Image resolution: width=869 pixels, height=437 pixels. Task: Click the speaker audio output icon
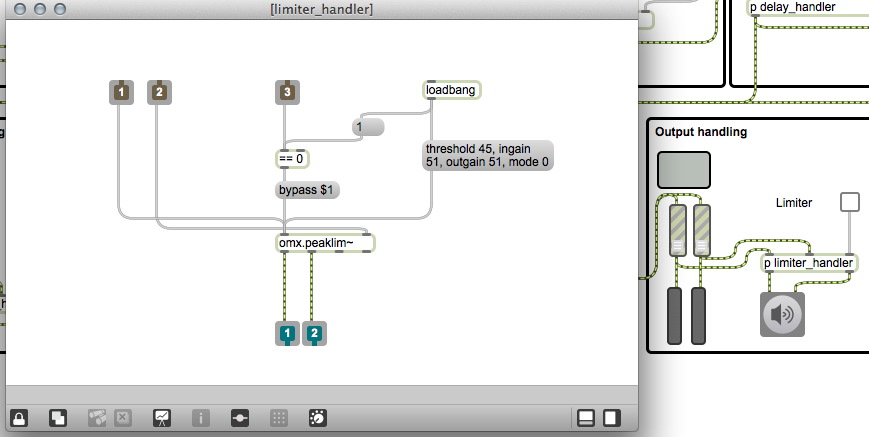point(782,315)
